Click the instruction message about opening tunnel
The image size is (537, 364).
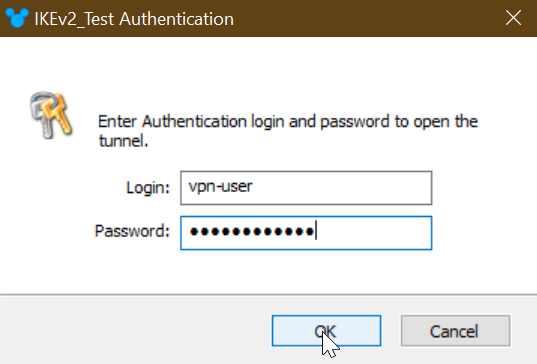(x=288, y=131)
